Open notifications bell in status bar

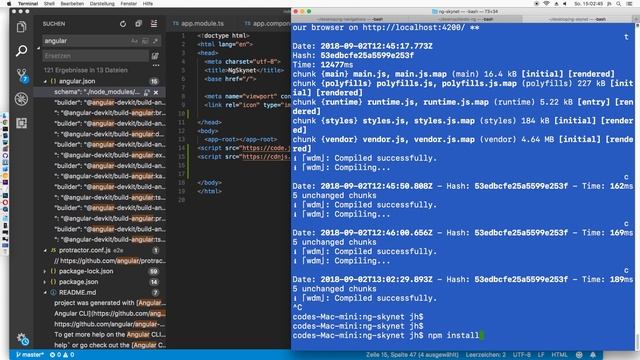[593, 355]
